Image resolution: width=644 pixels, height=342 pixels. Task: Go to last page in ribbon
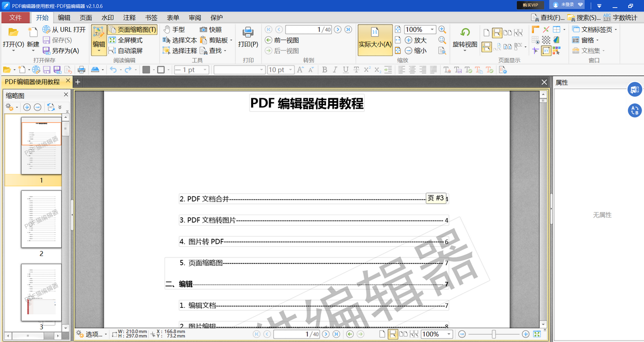pyautogui.click(x=348, y=30)
